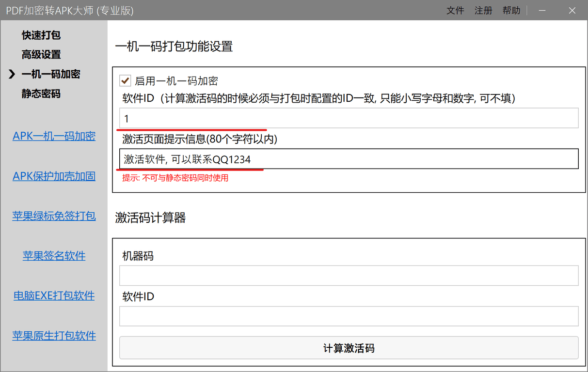Open the 文件 menu
This screenshot has height=372, width=588.
(x=455, y=10)
